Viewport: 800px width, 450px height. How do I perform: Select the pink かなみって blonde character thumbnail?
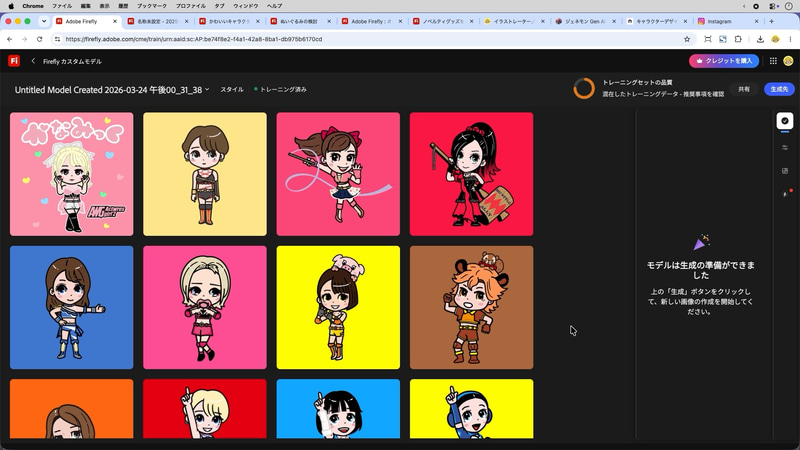(71, 174)
